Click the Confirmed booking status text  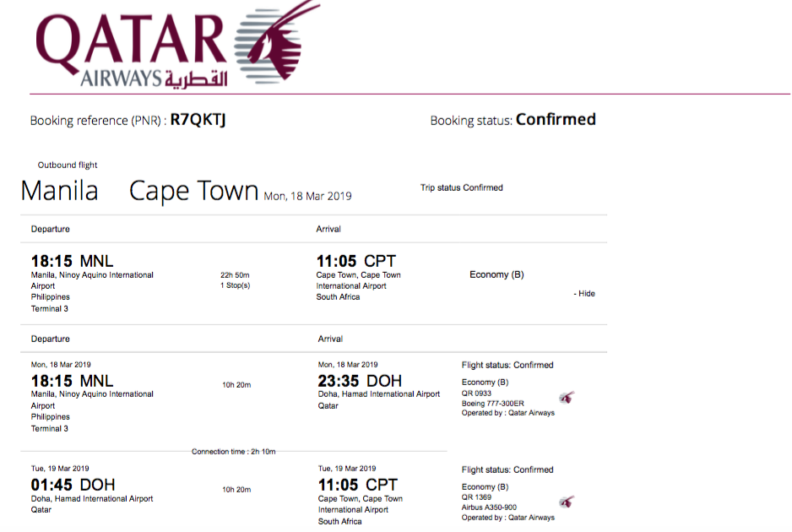[x=556, y=119]
